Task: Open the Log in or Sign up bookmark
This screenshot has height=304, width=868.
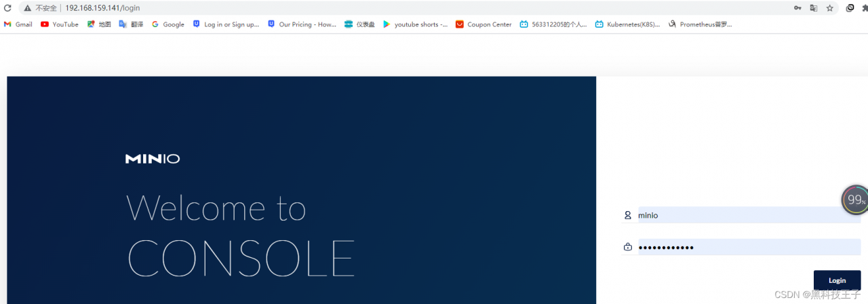Action: tap(226, 24)
